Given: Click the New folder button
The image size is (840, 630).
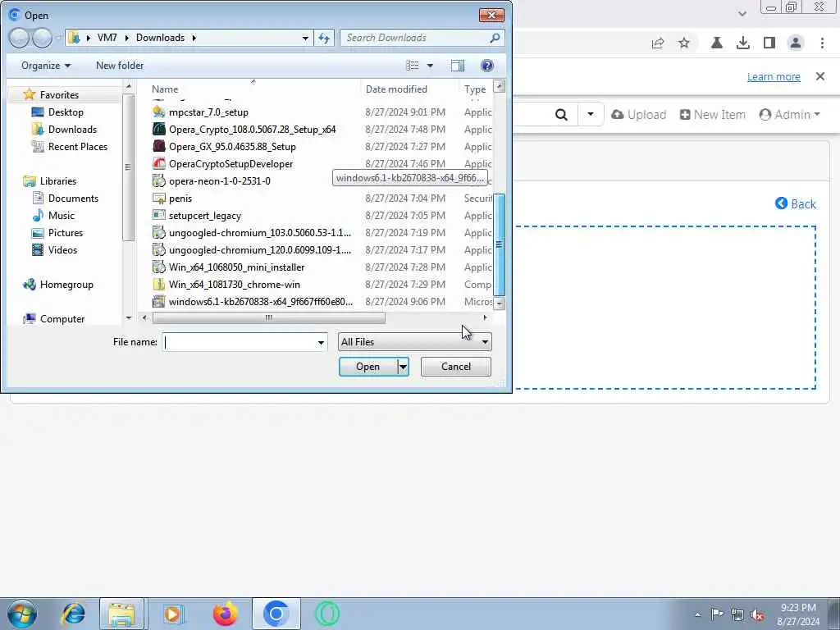Looking at the screenshot, I should [x=120, y=66].
